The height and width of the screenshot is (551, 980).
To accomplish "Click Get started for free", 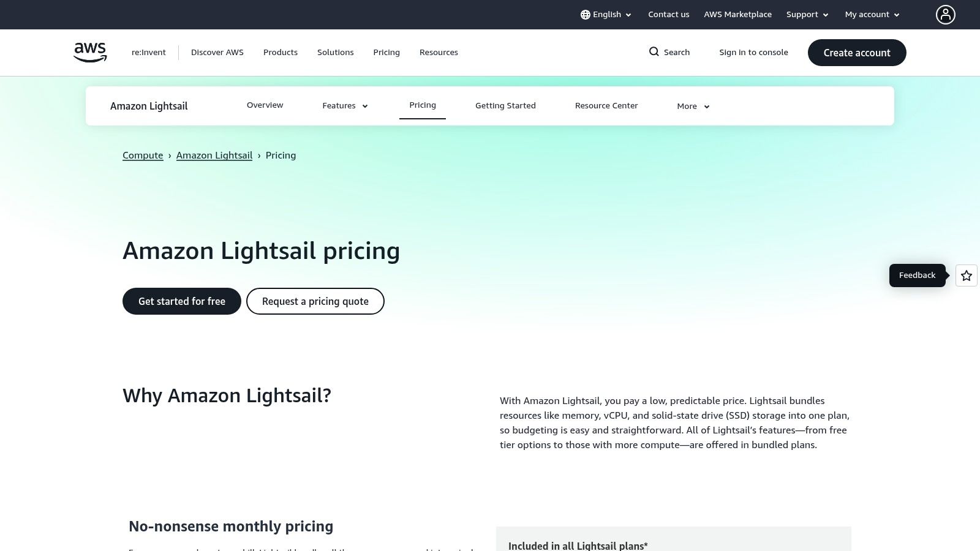I will [x=181, y=301].
